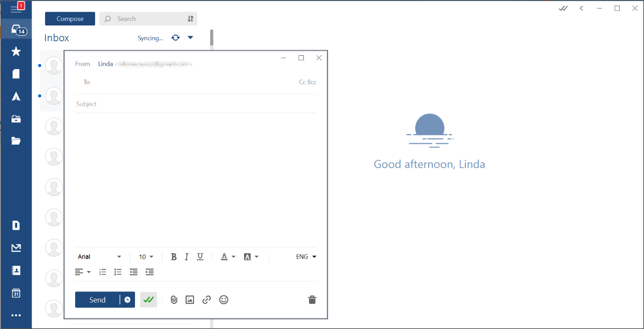Open the more options menu in the sidebar
The image size is (644, 329).
(16, 315)
